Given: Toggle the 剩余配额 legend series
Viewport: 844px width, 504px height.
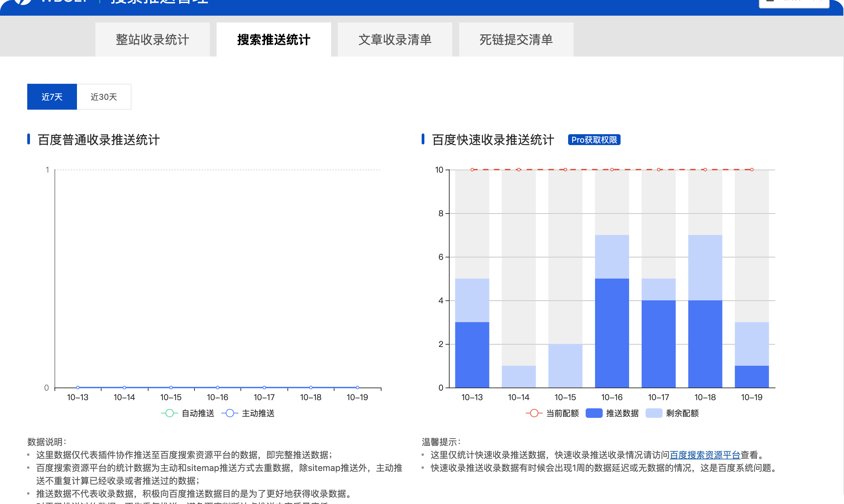Looking at the screenshot, I should (672, 413).
